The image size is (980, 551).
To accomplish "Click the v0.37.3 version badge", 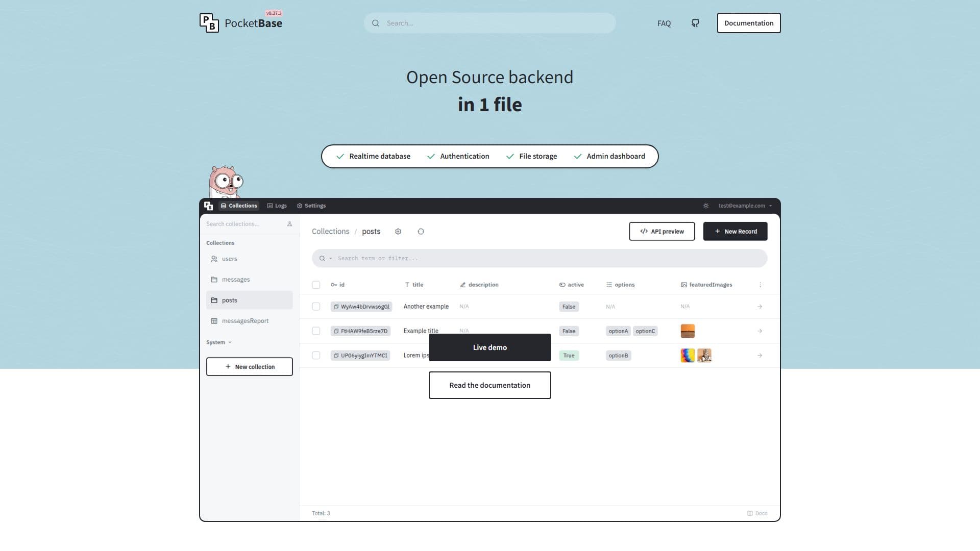I will 274,13.
